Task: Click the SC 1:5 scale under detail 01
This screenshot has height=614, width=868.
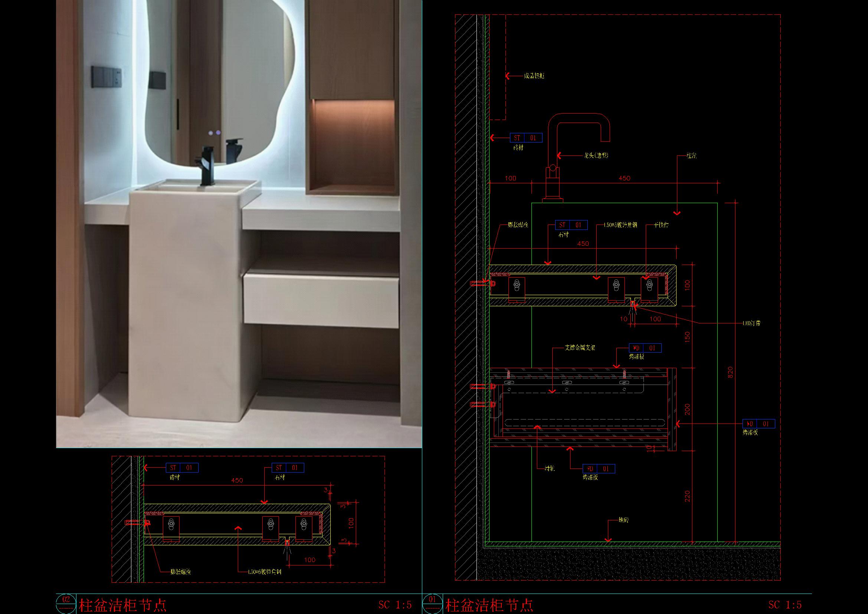Action: point(785,605)
